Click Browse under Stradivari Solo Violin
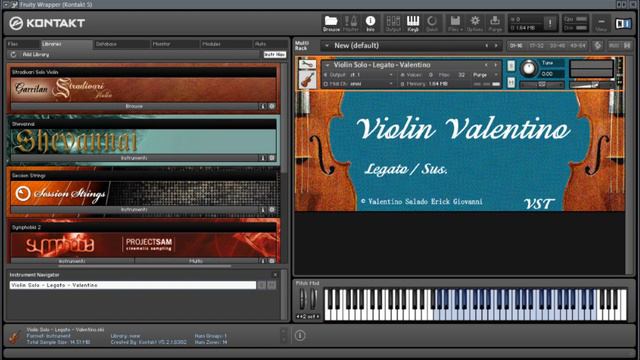640x360 pixels. point(134,106)
